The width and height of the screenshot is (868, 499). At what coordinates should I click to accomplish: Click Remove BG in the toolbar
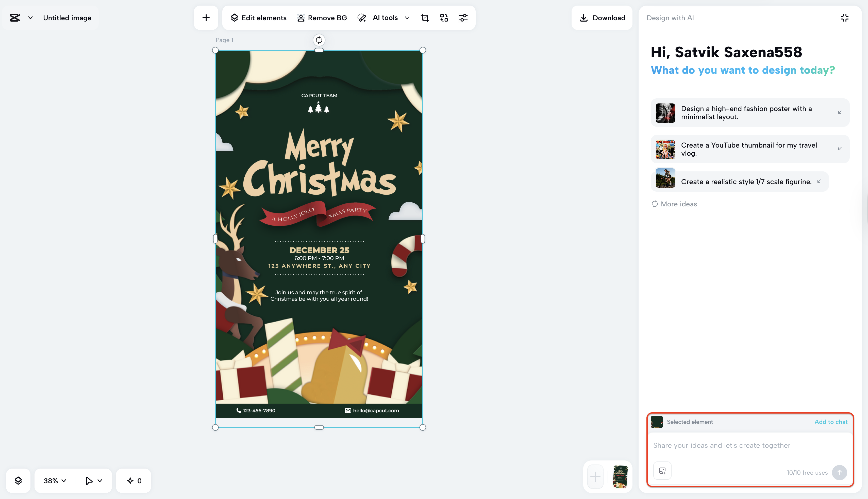coord(322,18)
